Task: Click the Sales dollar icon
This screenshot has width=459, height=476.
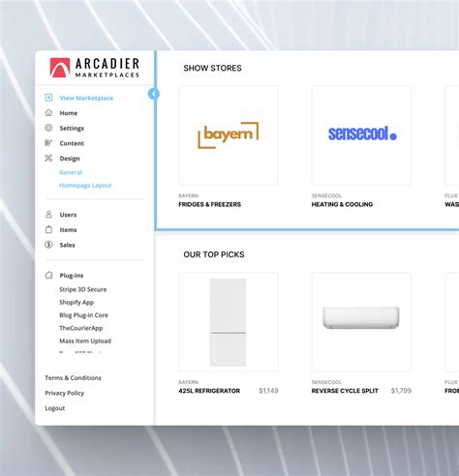Action: (48, 245)
